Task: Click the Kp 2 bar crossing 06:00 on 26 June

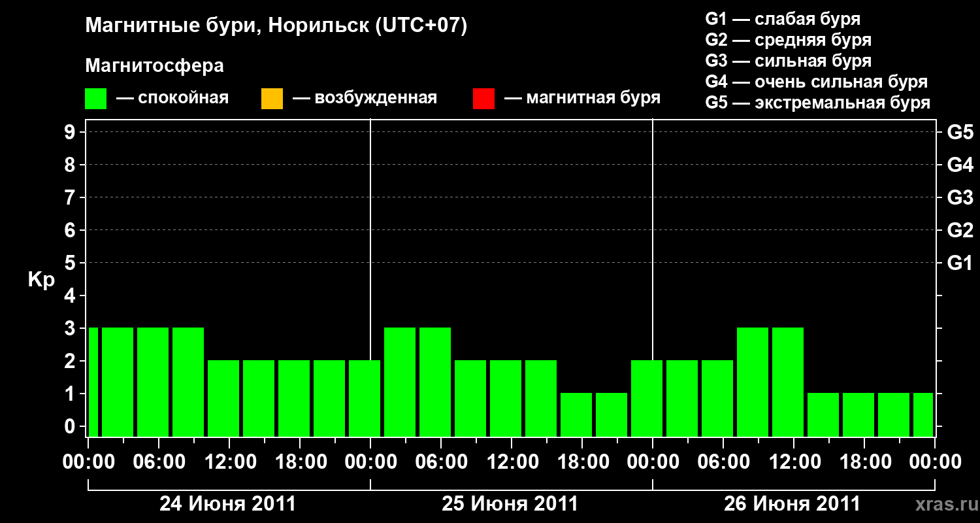Action: pyautogui.click(x=717, y=398)
